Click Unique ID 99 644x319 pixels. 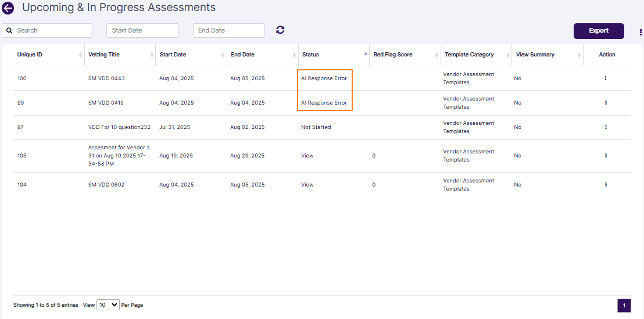[x=20, y=103]
